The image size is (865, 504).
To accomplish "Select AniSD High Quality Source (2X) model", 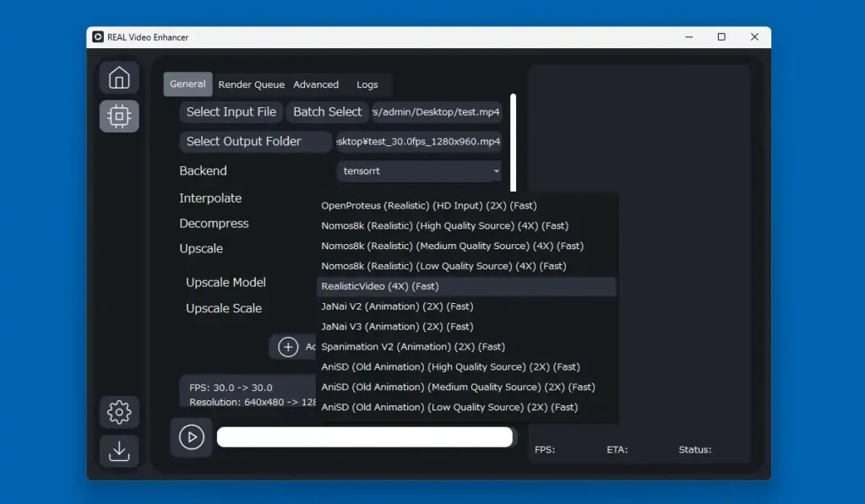I will [466, 366].
